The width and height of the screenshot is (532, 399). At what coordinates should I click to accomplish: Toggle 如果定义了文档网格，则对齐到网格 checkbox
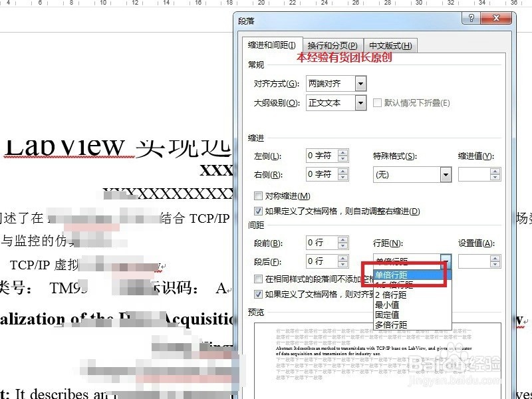click(258, 294)
